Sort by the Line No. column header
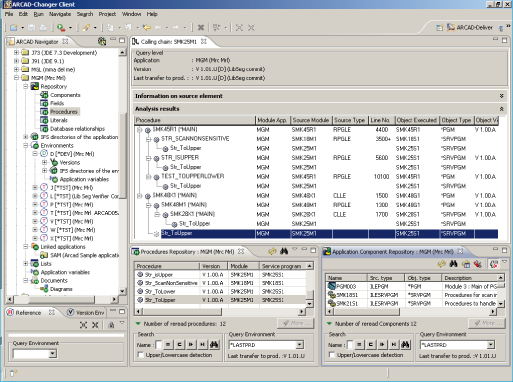This screenshot has width=513, height=382. [x=381, y=120]
